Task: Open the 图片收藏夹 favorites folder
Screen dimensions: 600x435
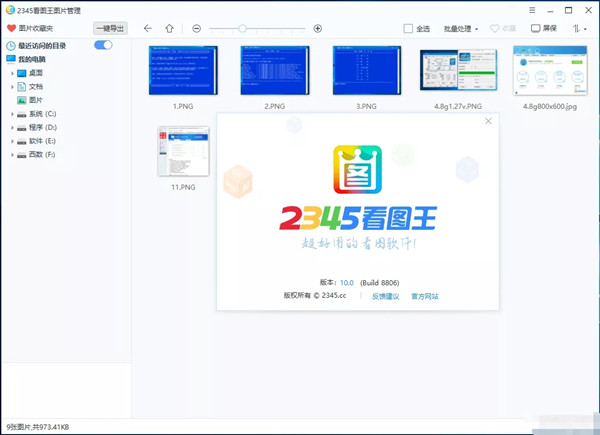Action: click(30, 28)
